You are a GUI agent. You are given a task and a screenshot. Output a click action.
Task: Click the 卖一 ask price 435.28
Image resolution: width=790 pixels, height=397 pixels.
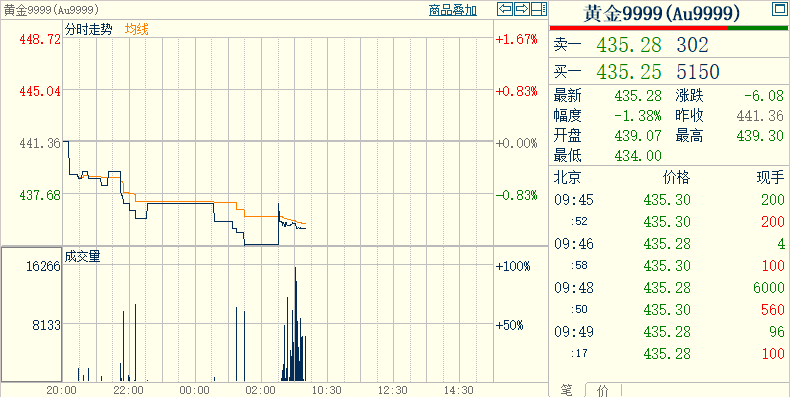pos(629,45)
